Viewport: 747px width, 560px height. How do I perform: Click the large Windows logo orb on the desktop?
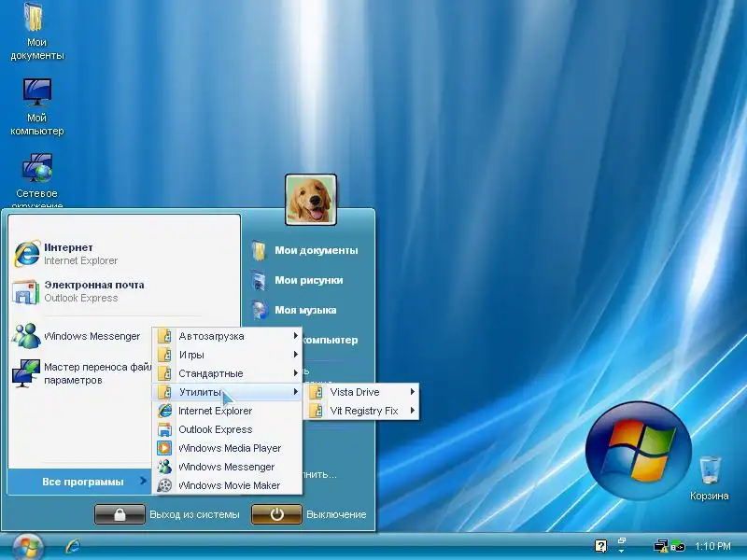click(639, 451)
